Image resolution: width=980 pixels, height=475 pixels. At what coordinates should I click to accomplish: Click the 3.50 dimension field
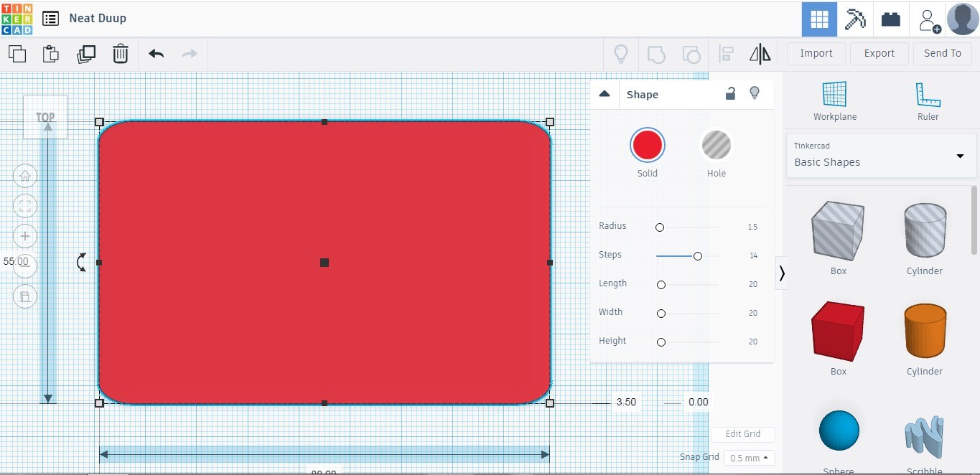pyautogui.click(x=626, y=403)
